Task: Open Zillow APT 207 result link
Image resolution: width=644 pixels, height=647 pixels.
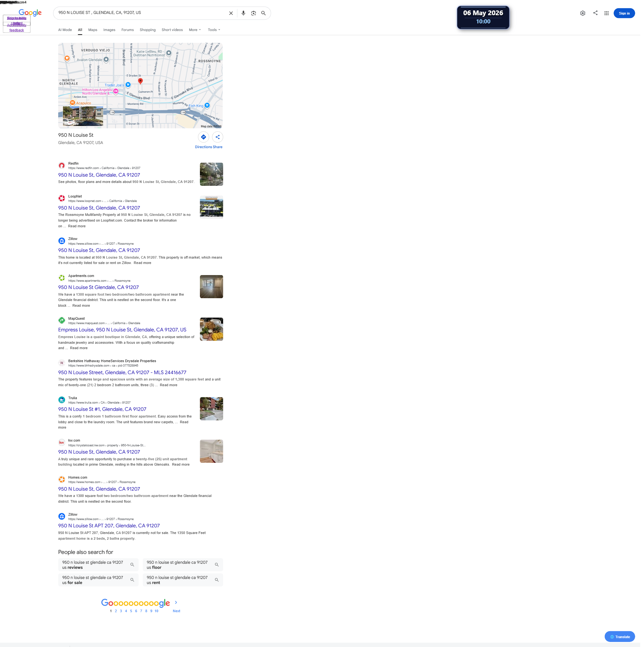Action: pos(109,526)
